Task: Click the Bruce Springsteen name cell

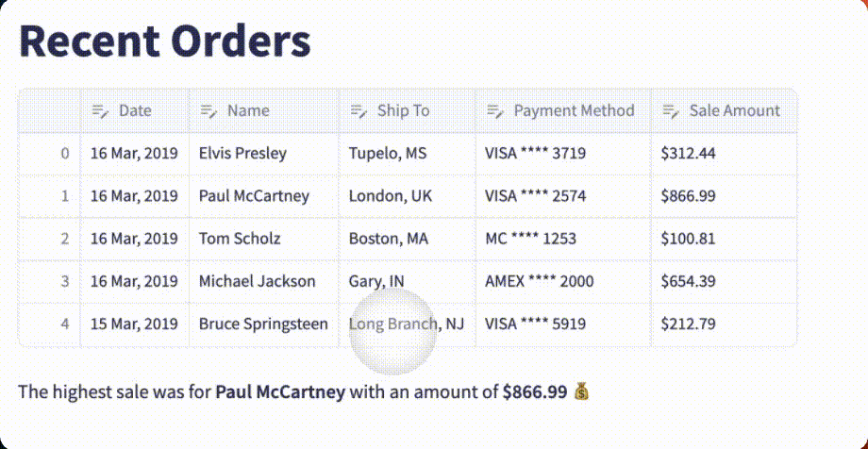Action: [x=264, y=324]
